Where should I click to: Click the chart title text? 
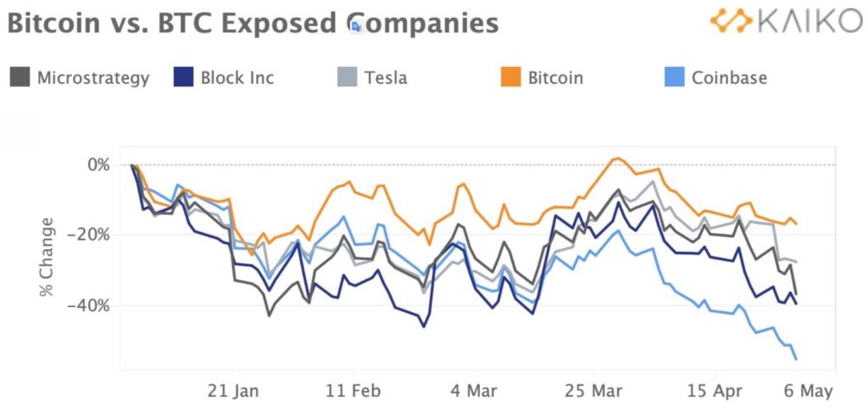(x=253, y=23)
